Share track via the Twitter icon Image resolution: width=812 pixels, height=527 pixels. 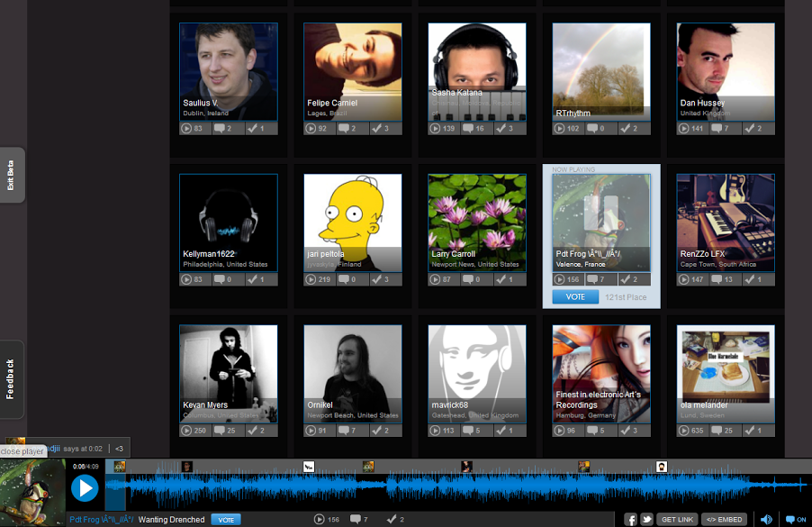[x=646, y=520]
